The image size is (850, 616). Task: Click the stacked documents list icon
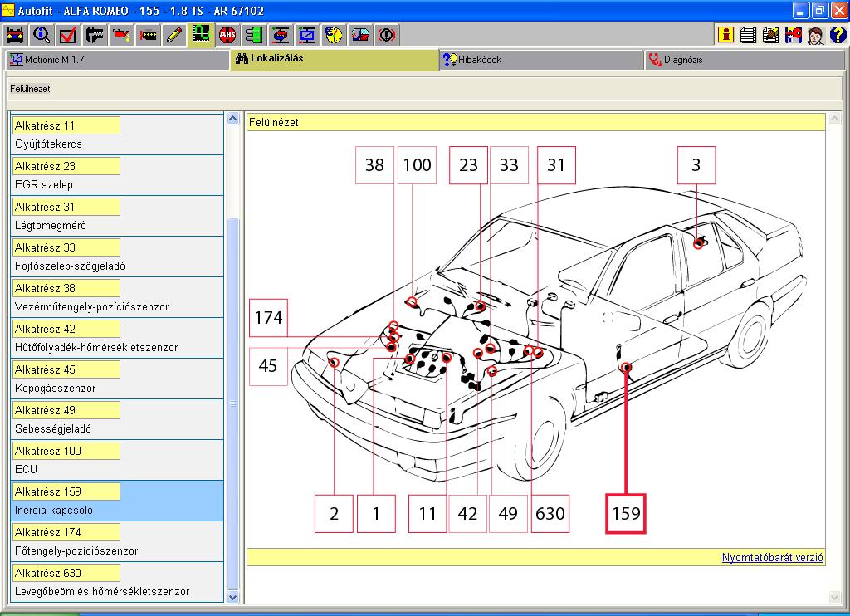(x=748, y=35)
